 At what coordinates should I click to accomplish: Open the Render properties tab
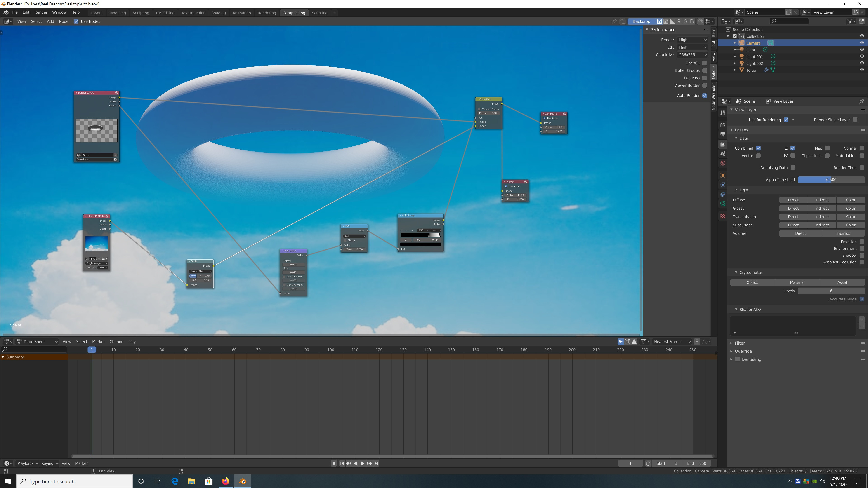click(x=723, y=125)
